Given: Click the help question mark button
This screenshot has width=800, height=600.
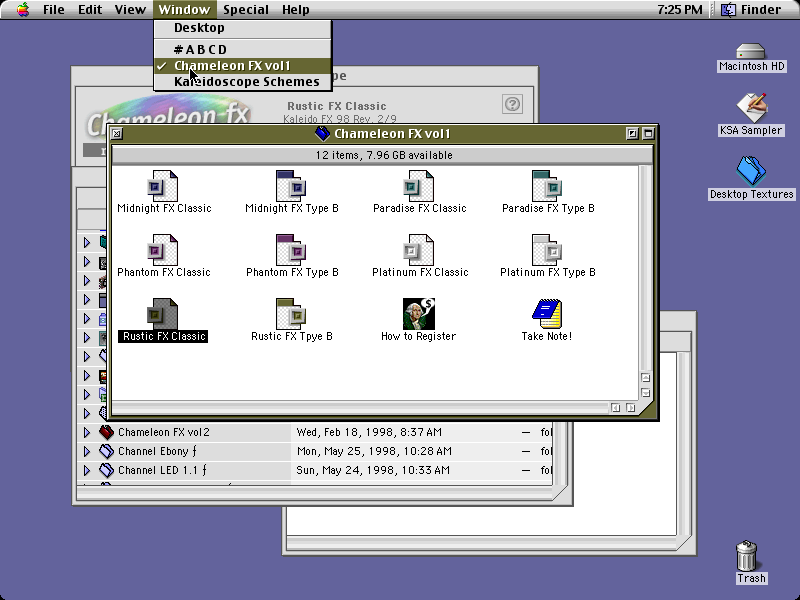Looking at the screenshot, I should 512,104.
